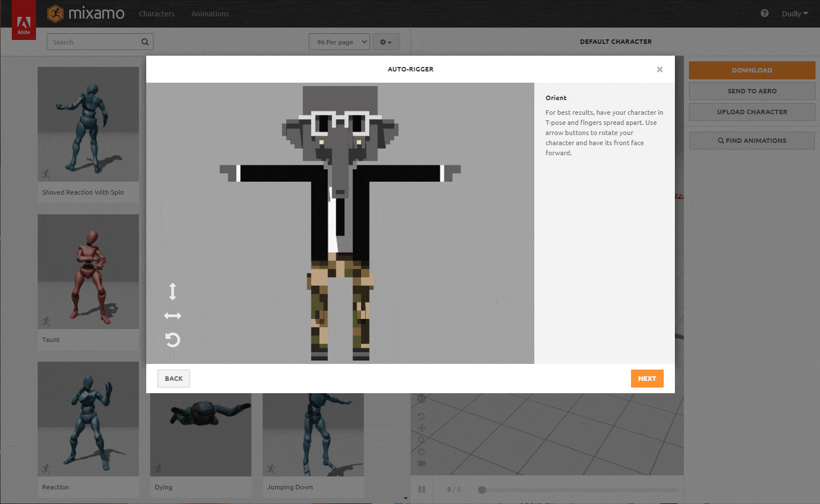Click the horizontal rotate arrow icon
Viewport: 820px width, 504px height.
(x=173, y=316)
